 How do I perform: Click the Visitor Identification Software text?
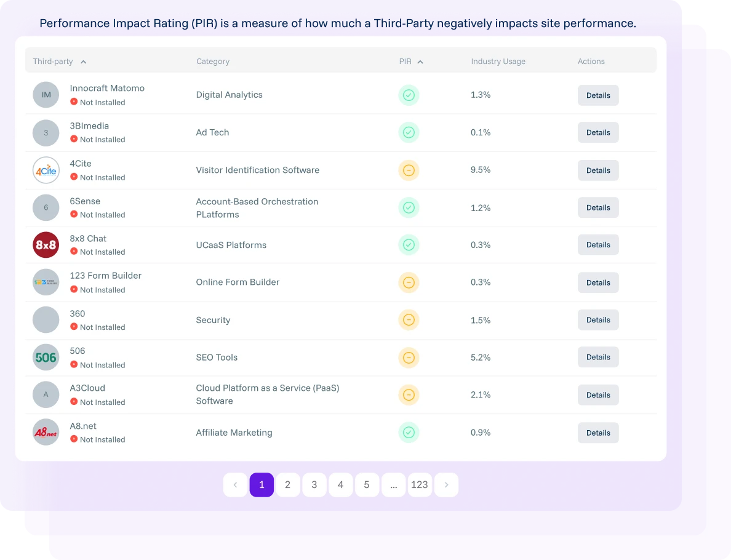point(257,170)
